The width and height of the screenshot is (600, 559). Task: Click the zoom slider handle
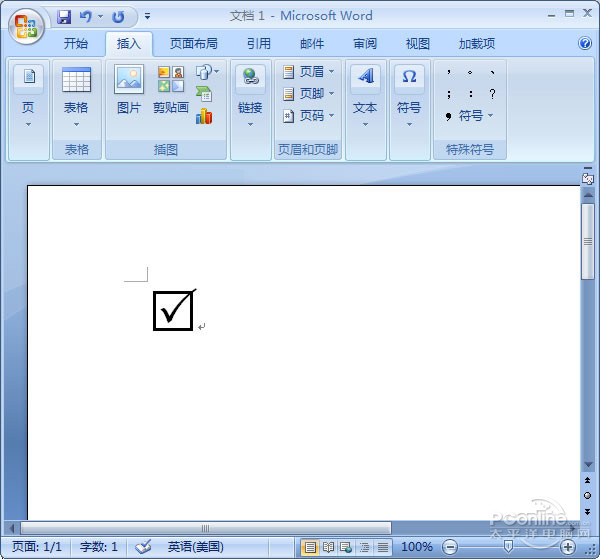click(509, 547)
